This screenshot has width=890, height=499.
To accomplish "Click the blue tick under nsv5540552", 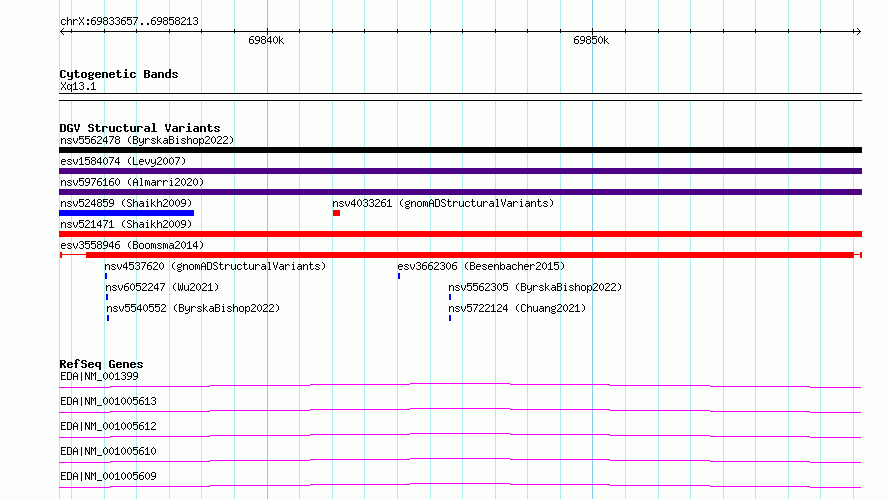I will pos(108,318).
